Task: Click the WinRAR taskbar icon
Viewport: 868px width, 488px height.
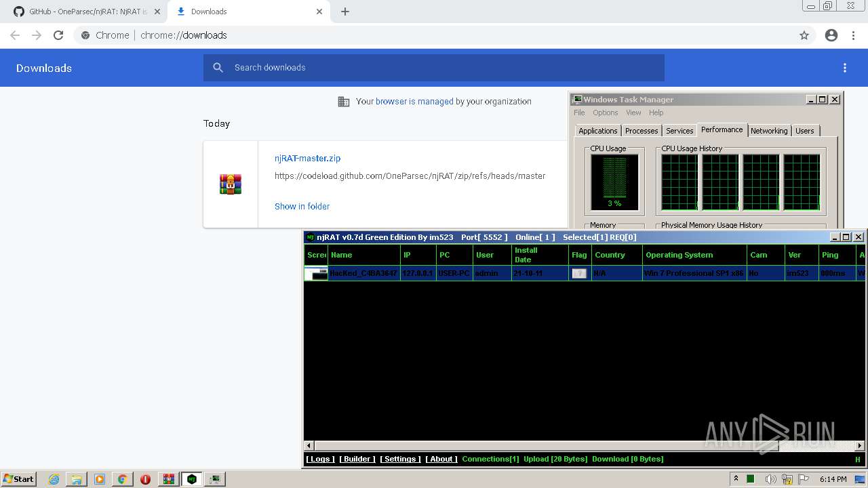Action: coord(168,479)
